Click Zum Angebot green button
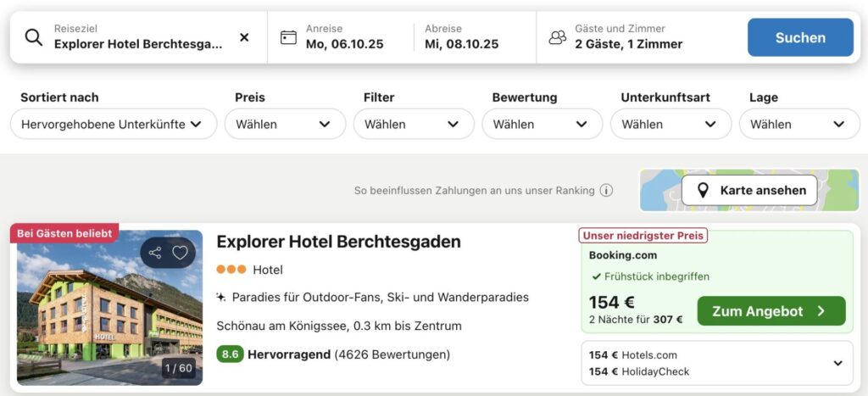The height and width of the screenshot is (396, 868). point(771,311)
